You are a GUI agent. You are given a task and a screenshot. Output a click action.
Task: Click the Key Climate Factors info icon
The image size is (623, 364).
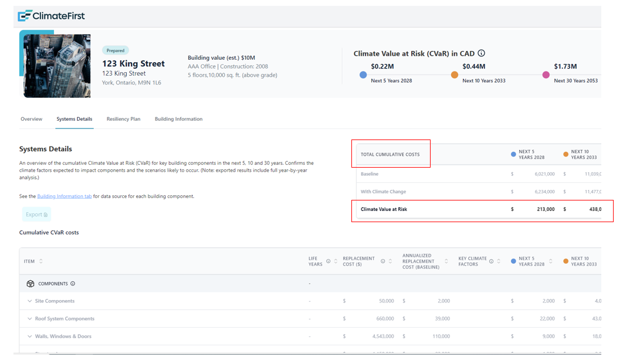pos(491,261)
